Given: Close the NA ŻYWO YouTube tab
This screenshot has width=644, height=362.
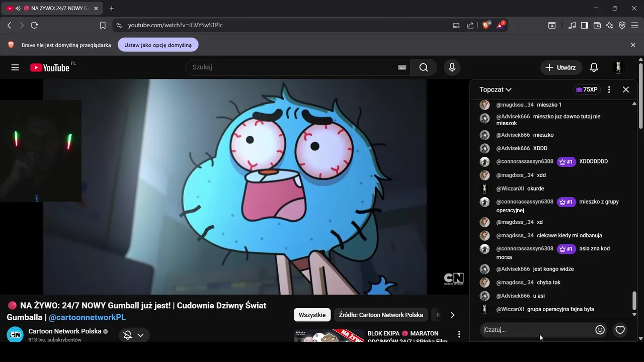Looking at the screenshot, I should click(x=96, y=9).
